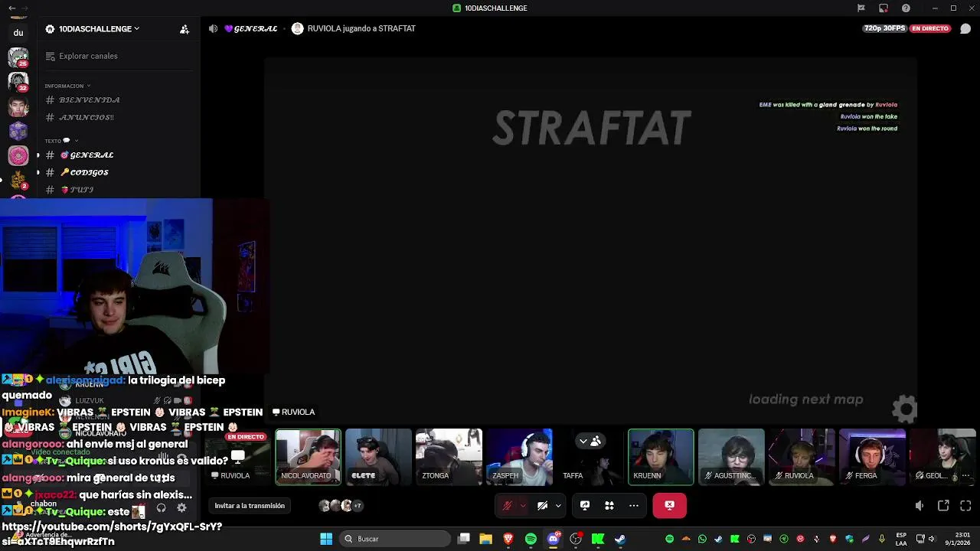
Task: Select the purple cube server icon
Action: 18,131
